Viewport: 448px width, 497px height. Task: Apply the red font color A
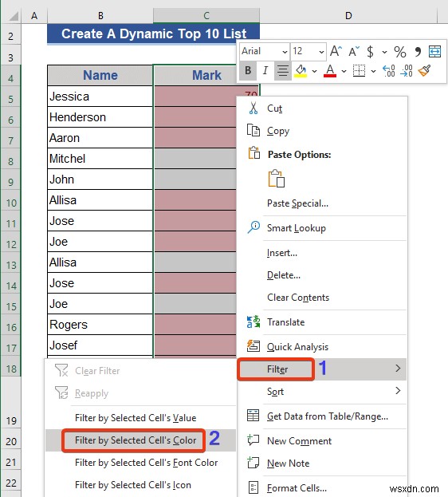click(x=330, y=71)
